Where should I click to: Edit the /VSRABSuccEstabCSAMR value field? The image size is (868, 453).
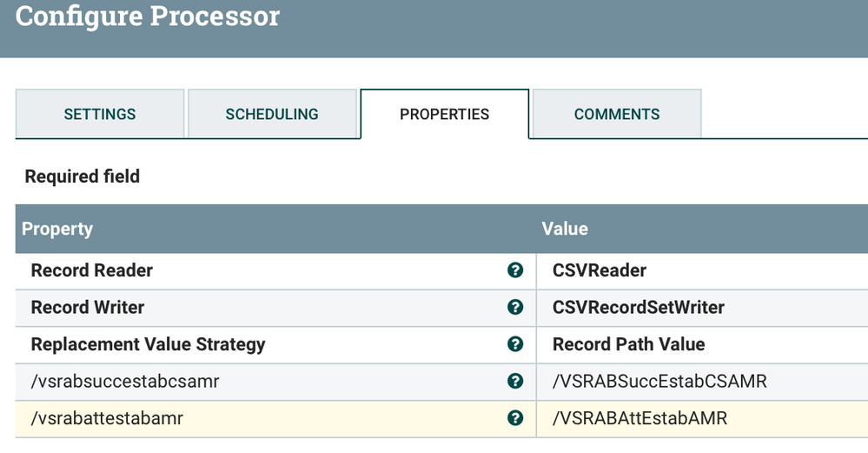659,381
